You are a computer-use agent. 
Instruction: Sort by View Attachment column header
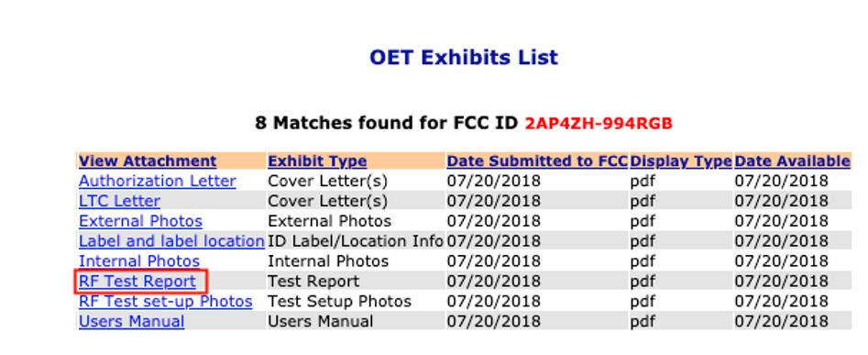click(148, 161)
